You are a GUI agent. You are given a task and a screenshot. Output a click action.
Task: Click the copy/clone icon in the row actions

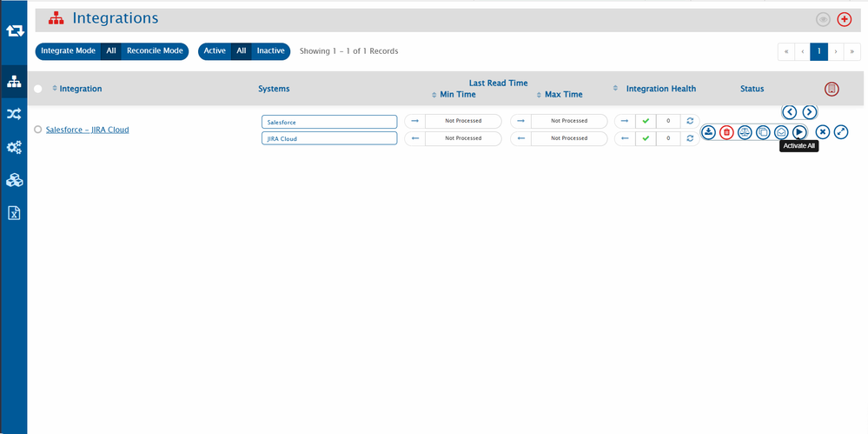(x=763, y=132)
